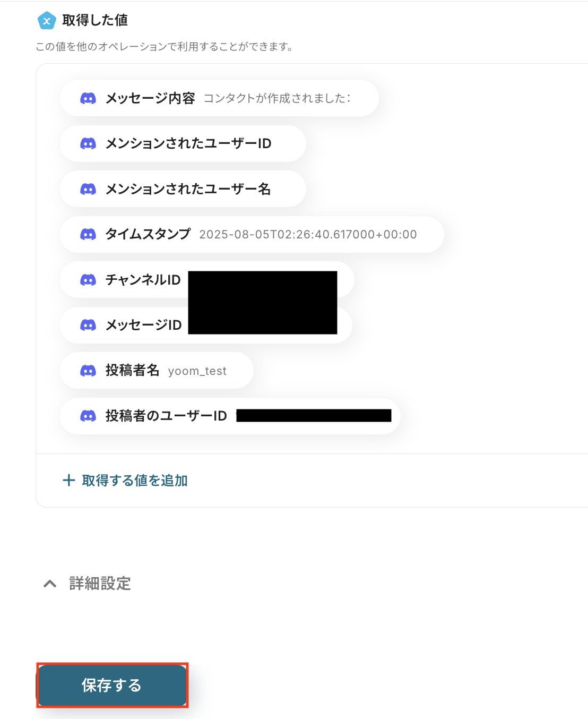Click Discord icon next to メッセージ内容
This screenshot has height=719, width=588.
pyautogui.click(x=88, y=98)
